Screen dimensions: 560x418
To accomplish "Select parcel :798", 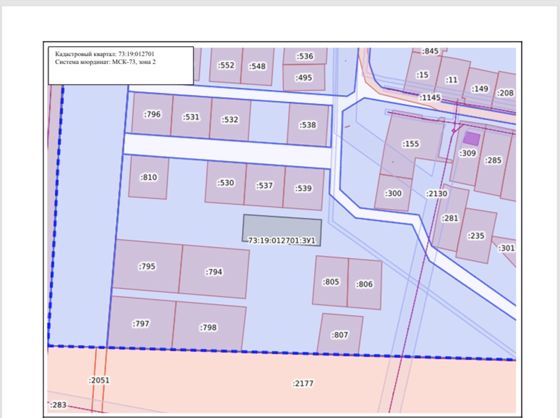I will (x=208, y=327).
